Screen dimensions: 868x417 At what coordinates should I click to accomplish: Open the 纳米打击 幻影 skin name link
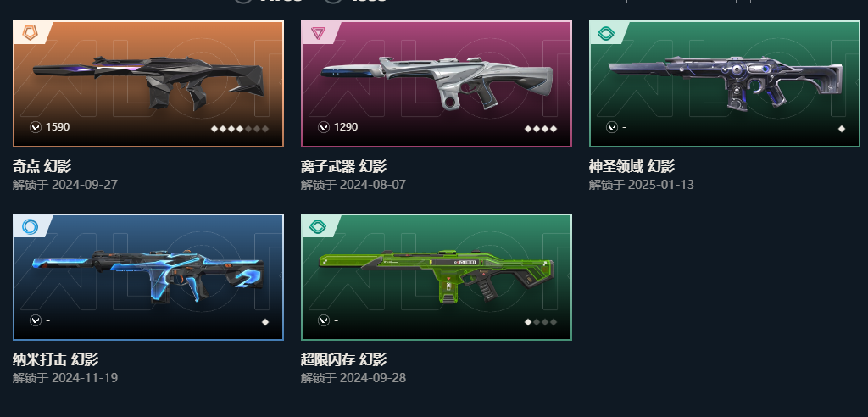[x=55, y=359]
